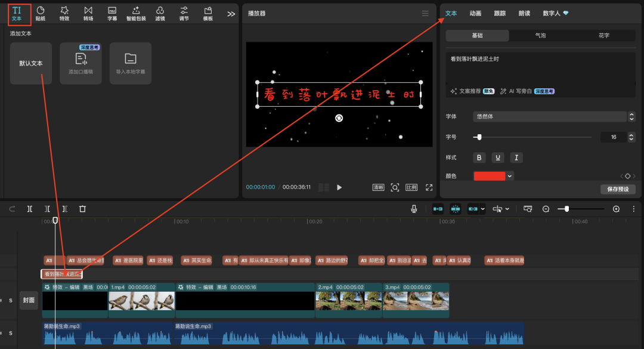Enter fullscreen preview in the player
Image resolution: width=644 pixels, height=349 pixels.
(x=429, y=187)
